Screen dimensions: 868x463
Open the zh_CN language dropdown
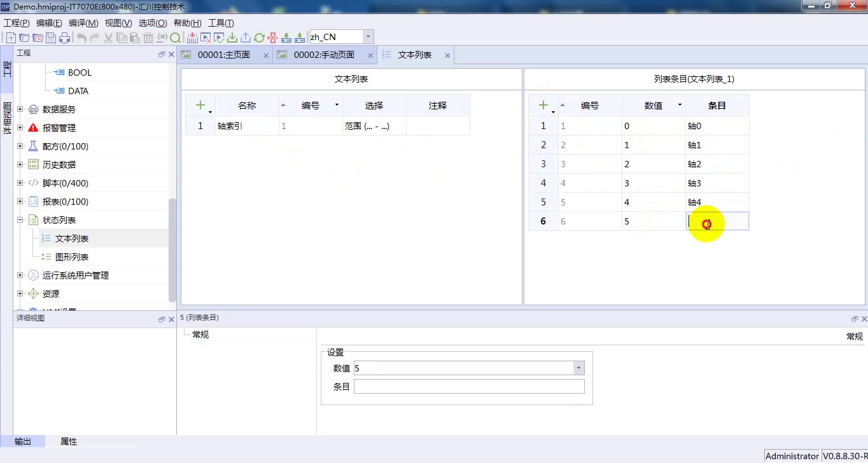tap(368, 38)
